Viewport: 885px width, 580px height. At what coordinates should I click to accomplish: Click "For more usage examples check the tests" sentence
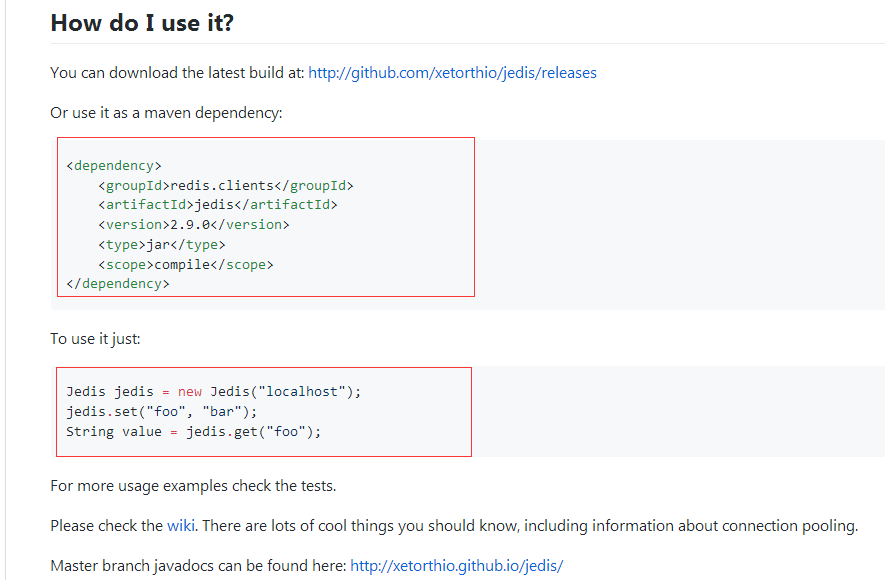[x=193, y=487]
